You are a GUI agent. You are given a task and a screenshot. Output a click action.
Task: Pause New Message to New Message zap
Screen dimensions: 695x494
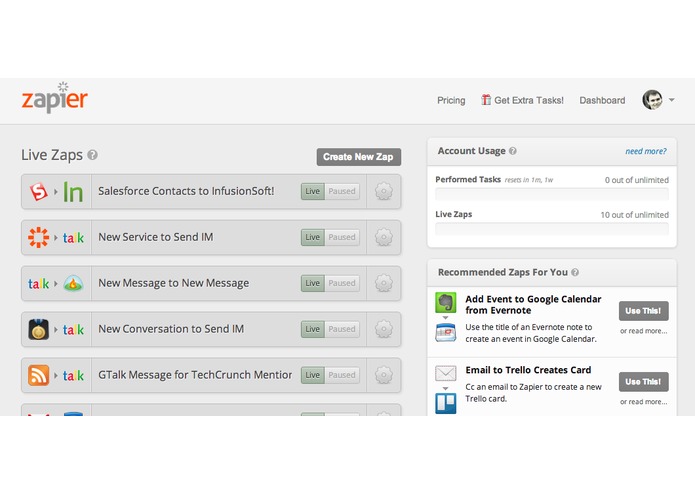click(342, 283)
